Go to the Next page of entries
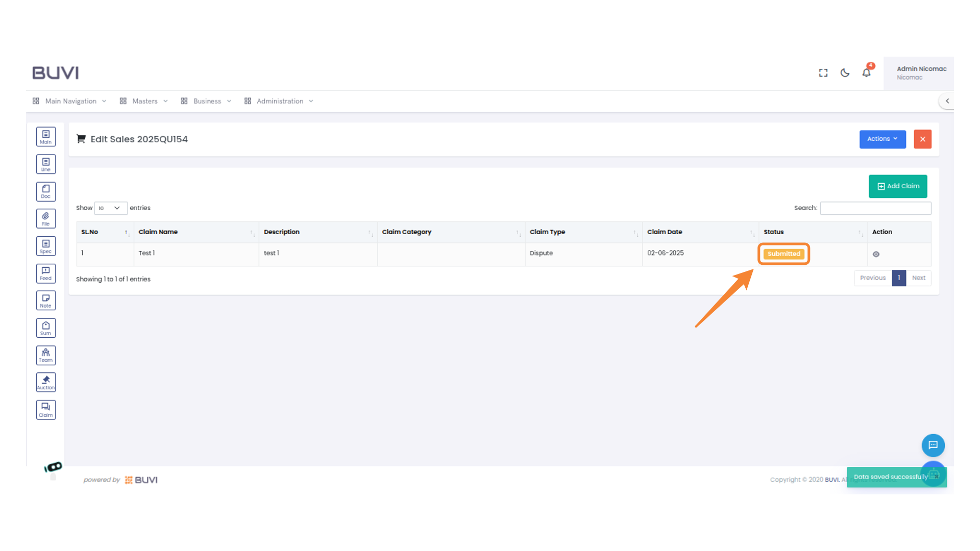 pos(919,278)
